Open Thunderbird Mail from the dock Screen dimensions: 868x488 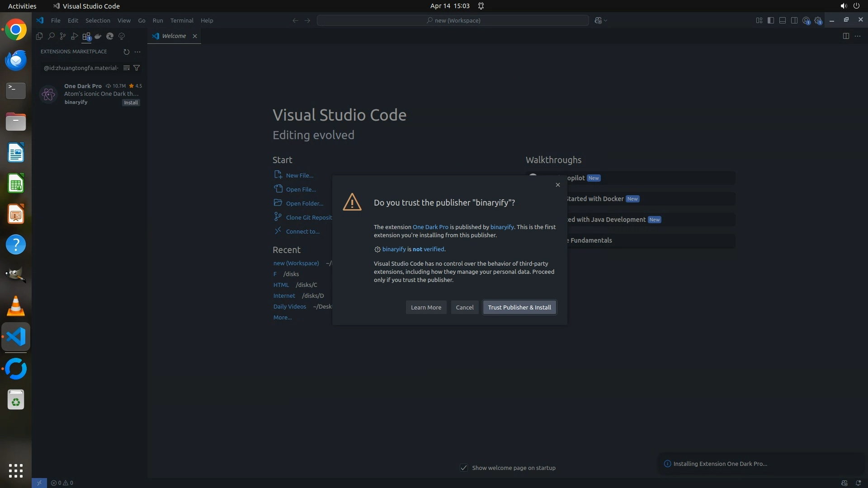(x=16, y=60)
